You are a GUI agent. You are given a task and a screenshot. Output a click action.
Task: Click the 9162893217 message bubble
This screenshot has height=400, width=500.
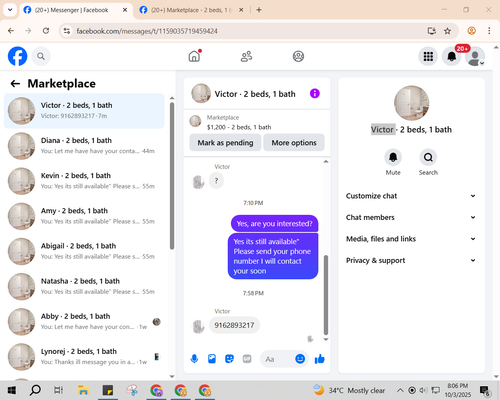tap(234, 325)
